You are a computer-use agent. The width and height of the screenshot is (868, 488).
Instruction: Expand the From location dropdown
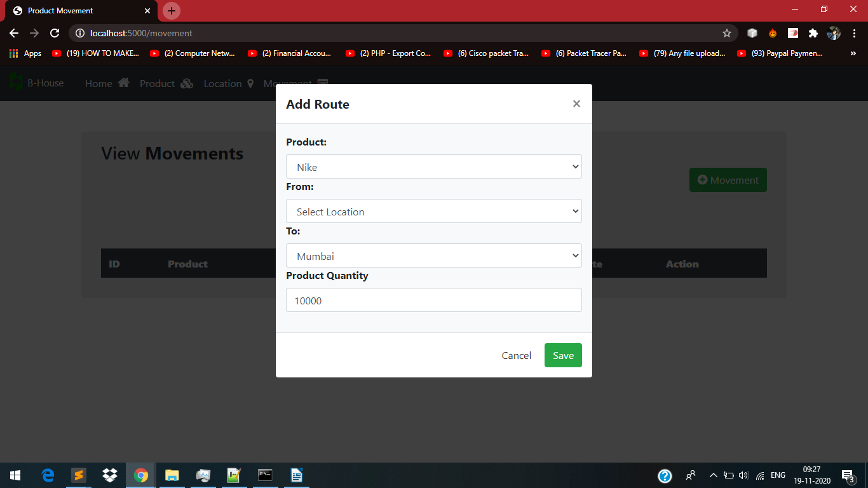(x=434, y=212)
